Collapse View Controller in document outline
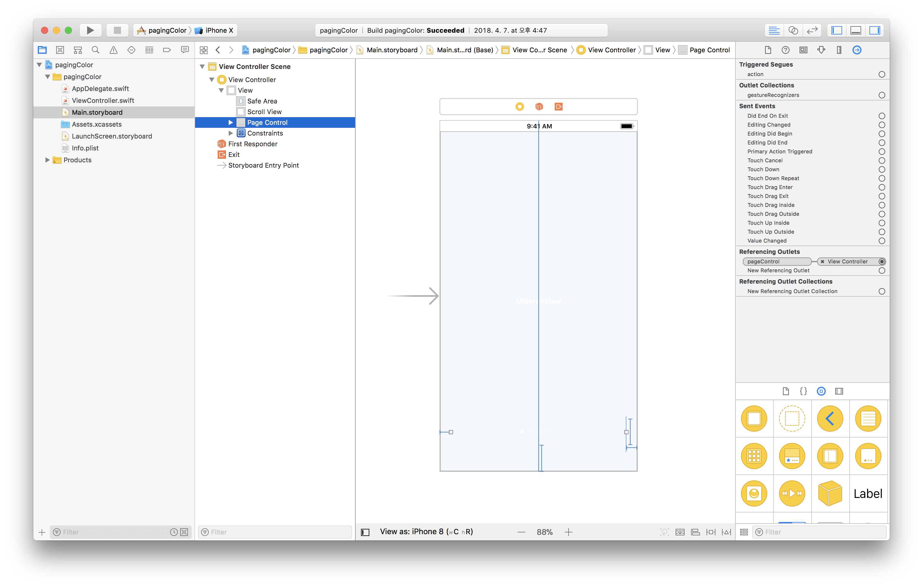Viewport: 923px width, 588px height. [x=212, y=80]
